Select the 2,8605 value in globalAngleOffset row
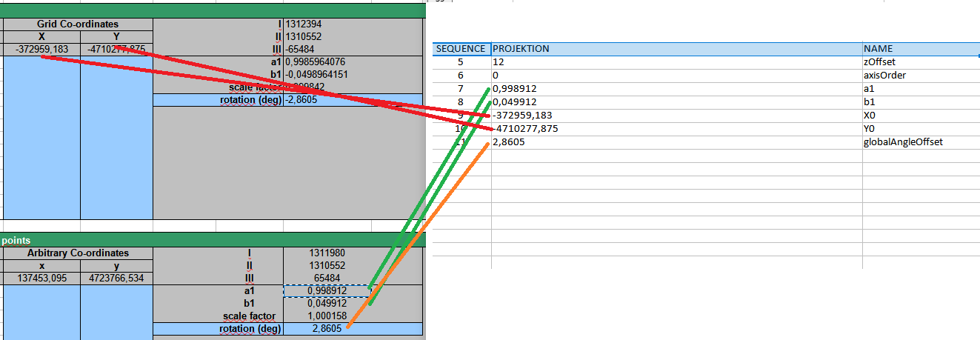This screenshot has height=340, width=980. click(510, 142)
